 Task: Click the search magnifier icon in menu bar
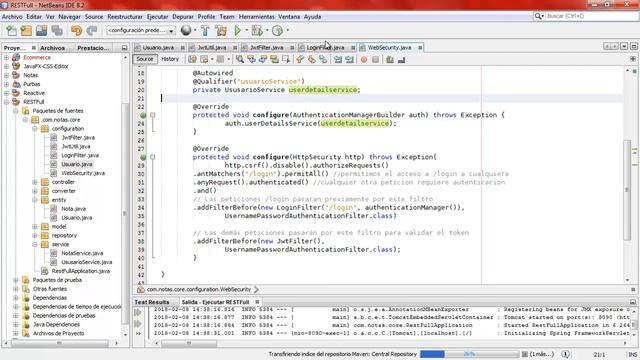coord(539,16)
